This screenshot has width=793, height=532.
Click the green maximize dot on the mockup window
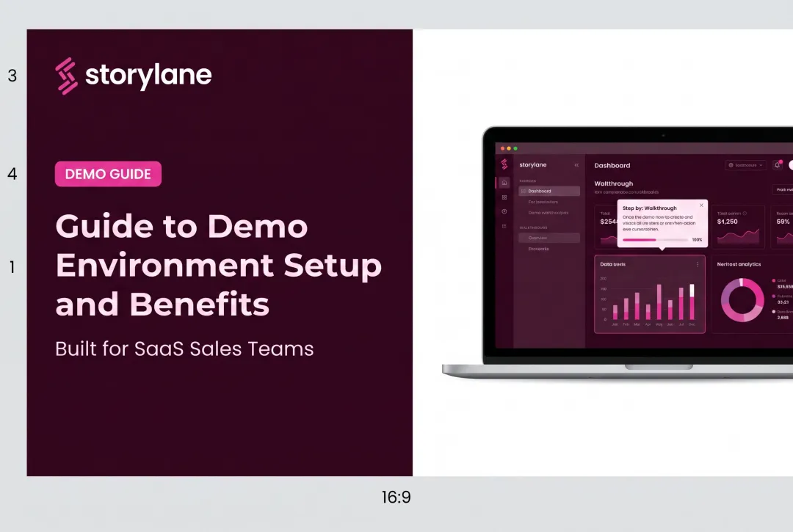tap(515, 148)
